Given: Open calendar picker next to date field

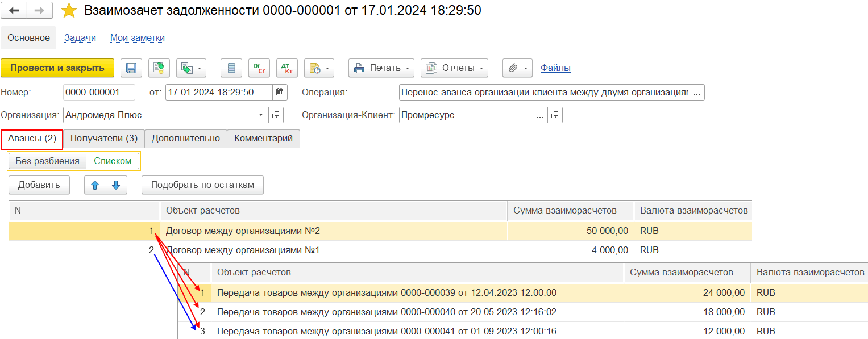Looking at the screenshot, I should 280,92.
